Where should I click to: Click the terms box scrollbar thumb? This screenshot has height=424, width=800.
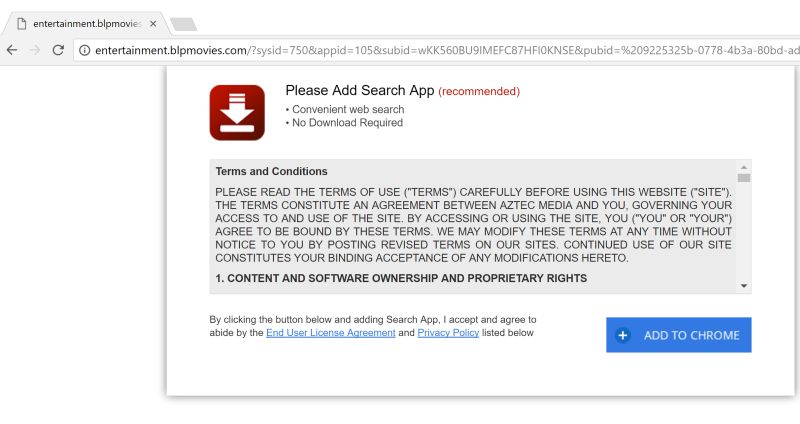pyautogui.click(x=744, y=178)
